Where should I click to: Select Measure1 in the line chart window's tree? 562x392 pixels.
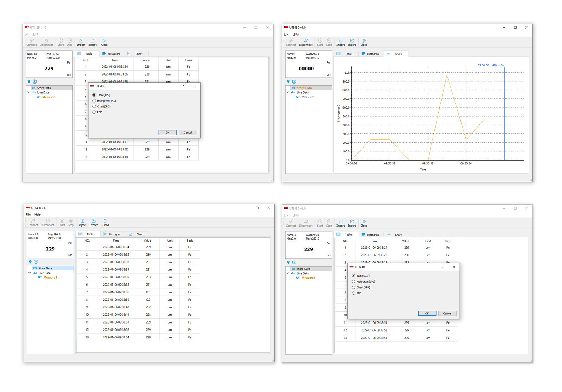click(x=308, y=97)
